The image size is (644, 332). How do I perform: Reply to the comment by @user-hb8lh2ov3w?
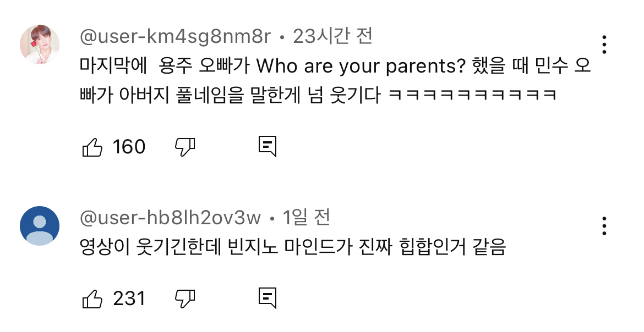click(268, 298)
